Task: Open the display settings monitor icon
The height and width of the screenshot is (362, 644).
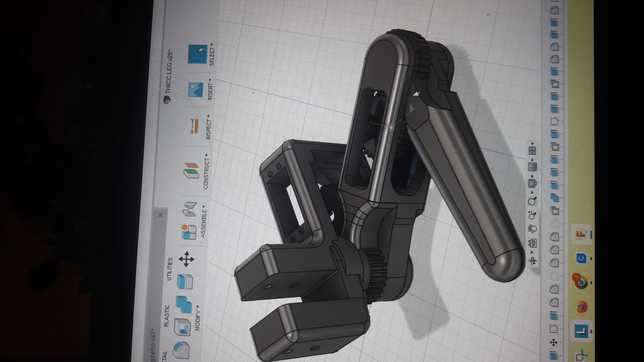Action: (x=532, y=183)
